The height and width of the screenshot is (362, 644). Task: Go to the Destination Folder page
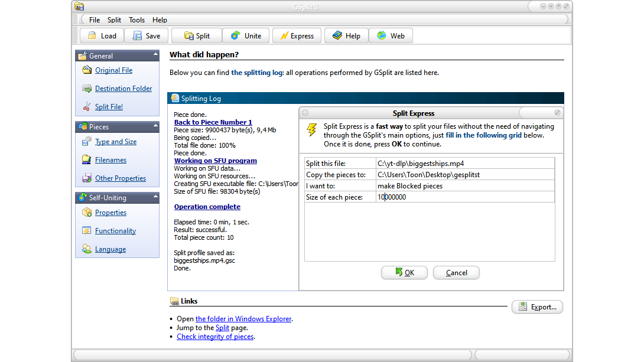(123, 88)
